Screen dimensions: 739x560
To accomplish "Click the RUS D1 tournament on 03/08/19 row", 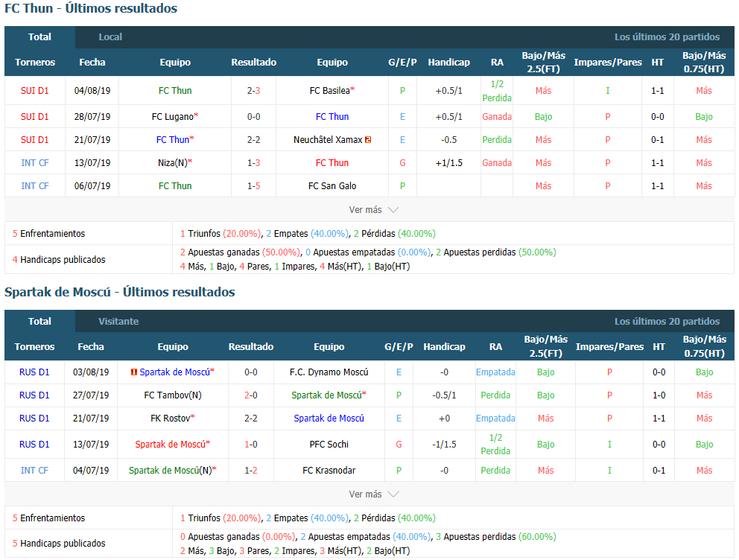I will [34, 372].
